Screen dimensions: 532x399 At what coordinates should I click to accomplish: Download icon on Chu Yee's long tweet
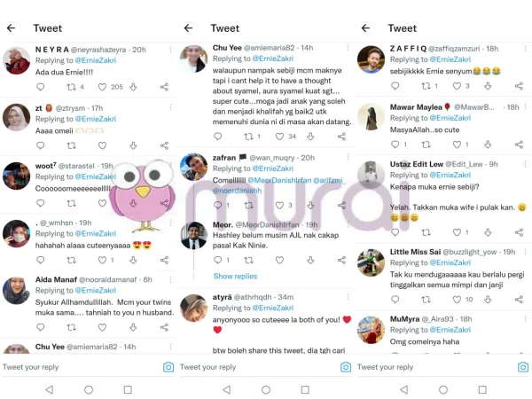310,137
